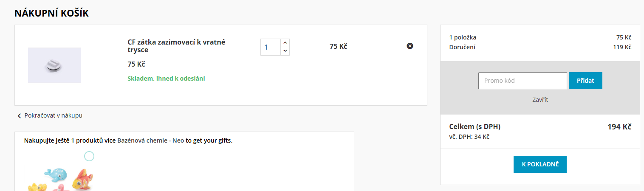This screenshot has width=644, height=191.
Task: Increase product quantity with up arrow
Action: click(x=285, y=43)
